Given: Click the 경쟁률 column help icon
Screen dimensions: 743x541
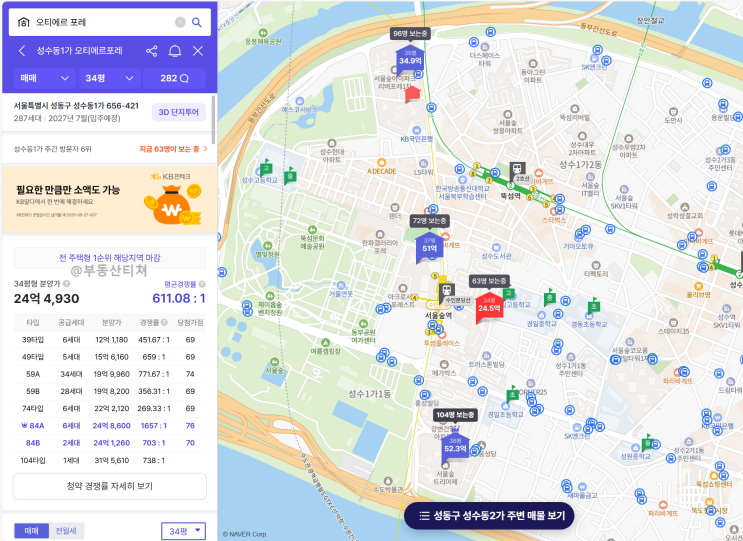Looking at the screenshot, I should (164, 323).
